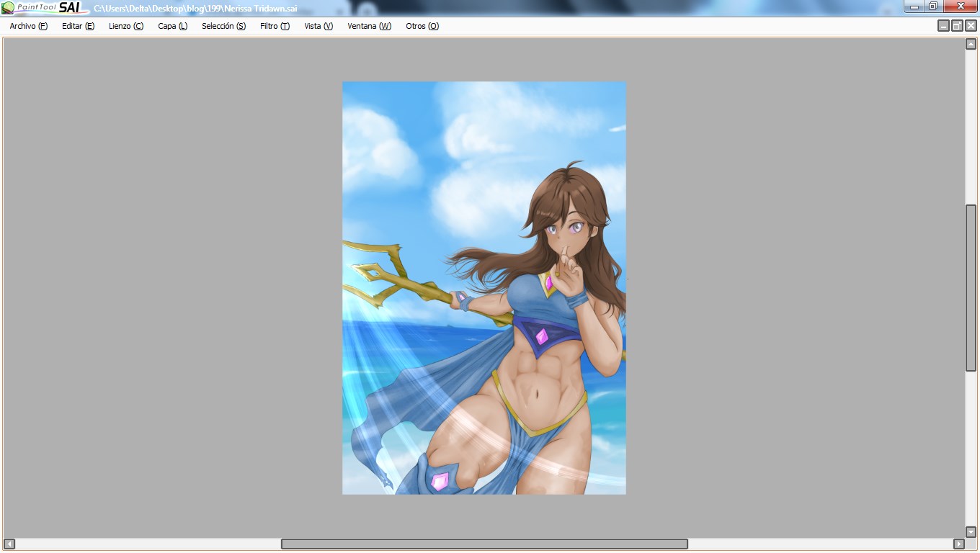
Task: Open the Vista menu
Action: coord(318,26)
